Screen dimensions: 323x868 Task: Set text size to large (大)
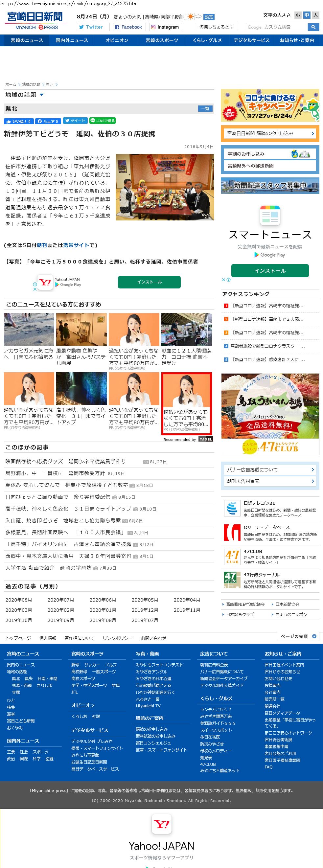pos(315,15)
